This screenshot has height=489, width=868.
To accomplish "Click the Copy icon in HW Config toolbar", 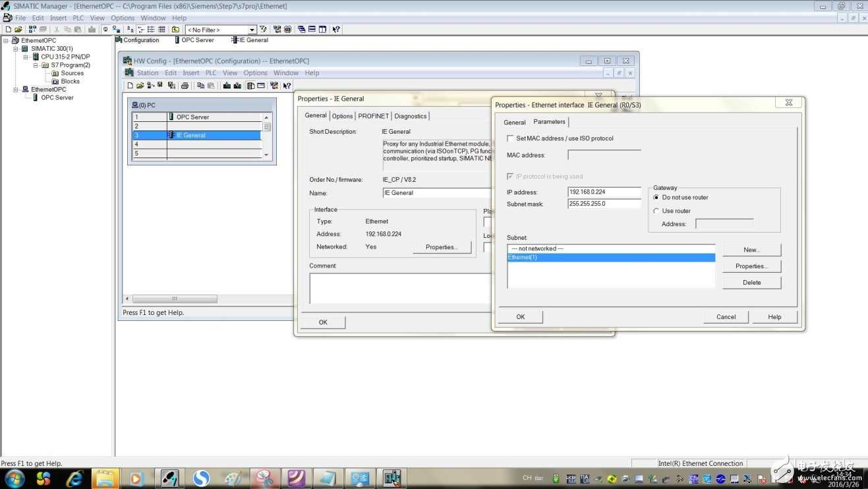I will click(x=200, y=86).
